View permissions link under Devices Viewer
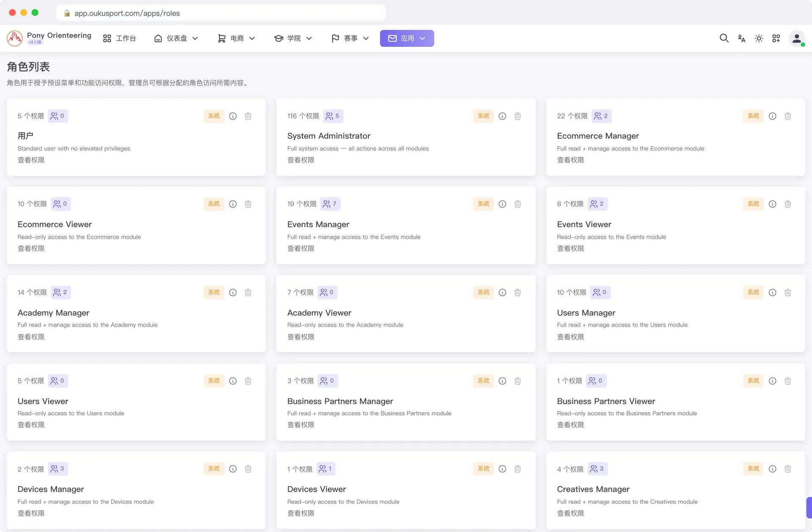812x532 pixels. 301,513
